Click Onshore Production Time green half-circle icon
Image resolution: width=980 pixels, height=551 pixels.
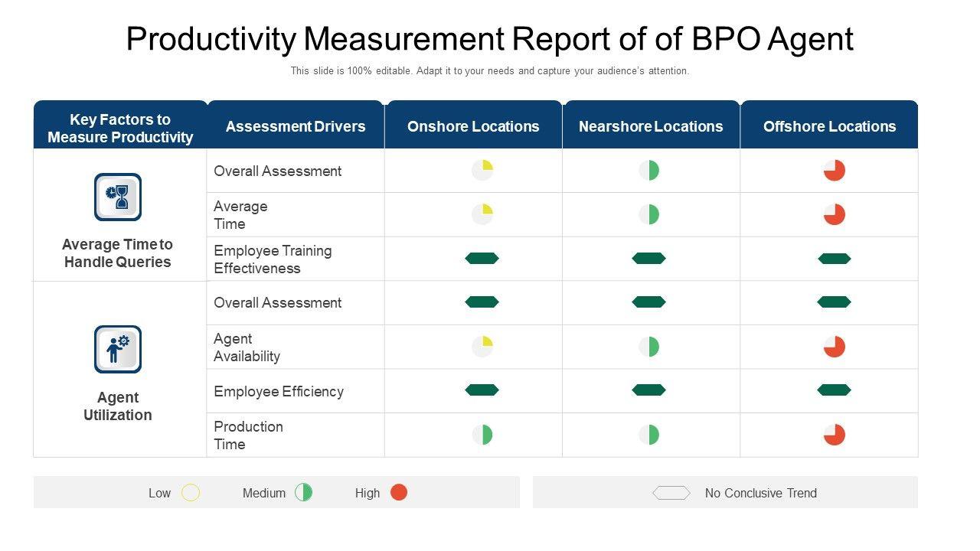tap(482, 435)
